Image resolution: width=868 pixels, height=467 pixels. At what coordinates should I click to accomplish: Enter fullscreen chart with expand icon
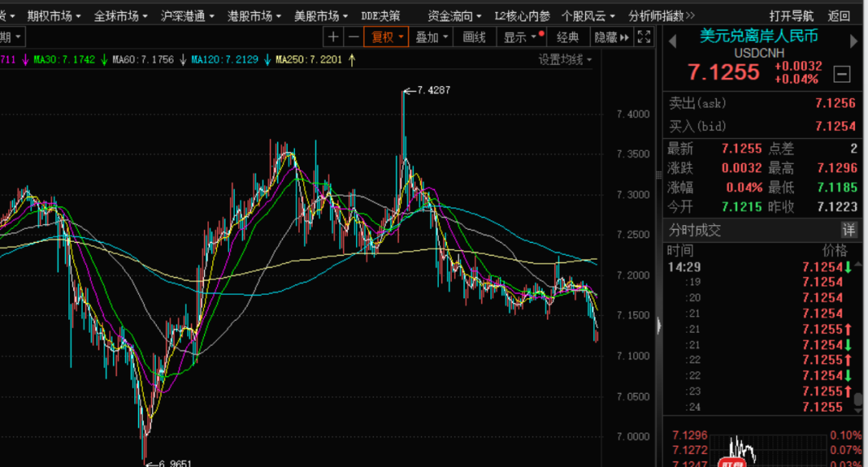tap(645, 37)
